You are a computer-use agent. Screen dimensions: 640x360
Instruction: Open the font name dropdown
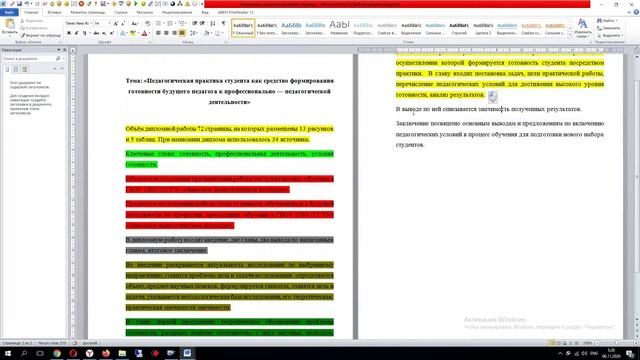coord(91,24)
